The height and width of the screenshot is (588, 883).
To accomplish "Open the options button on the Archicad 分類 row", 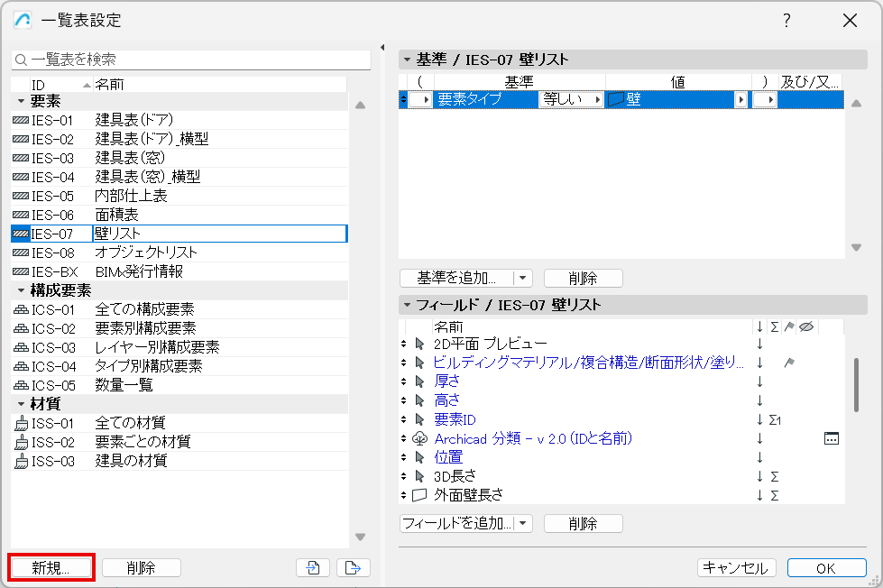I will [x=832, y=438].
